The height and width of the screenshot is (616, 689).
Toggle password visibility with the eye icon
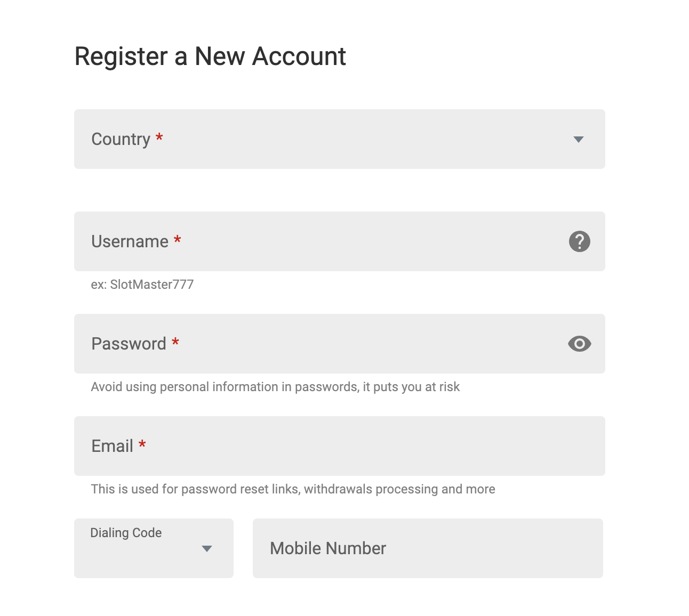point(579,344)
